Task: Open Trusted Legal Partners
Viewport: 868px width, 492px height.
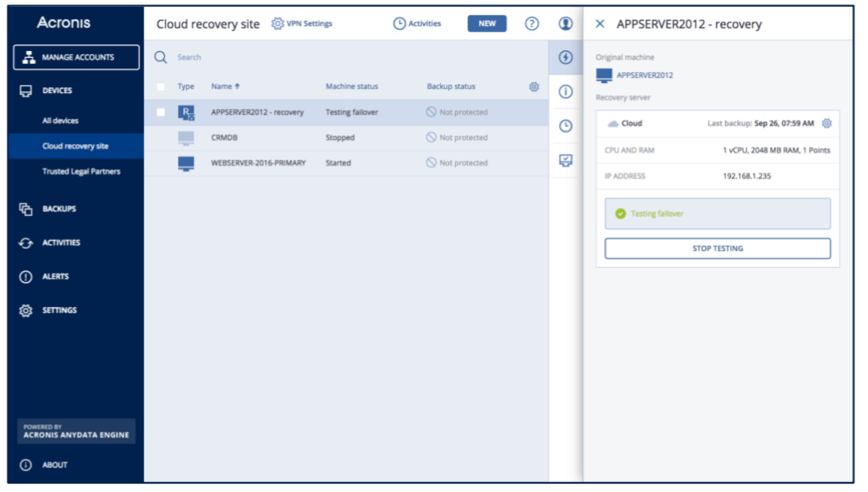Action: point(81,172)
